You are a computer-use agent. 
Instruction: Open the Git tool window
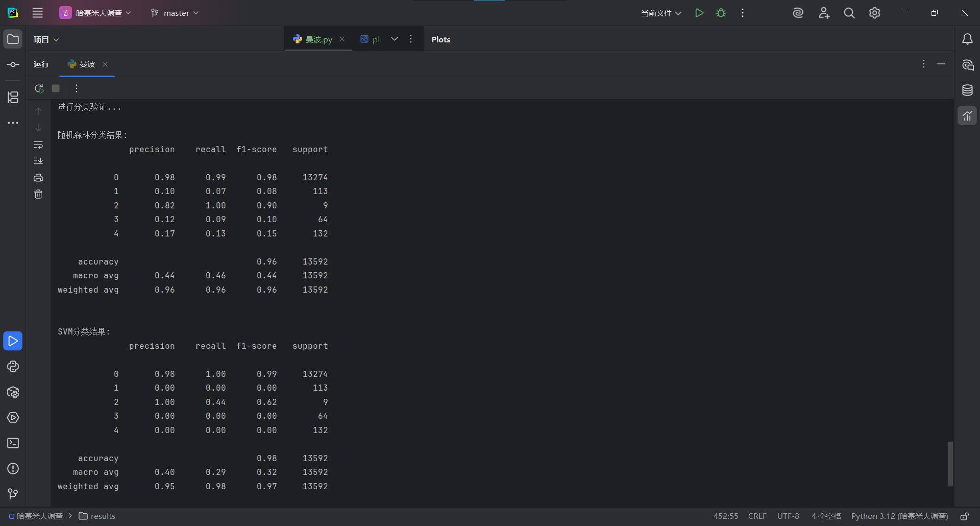pos(13,494)
